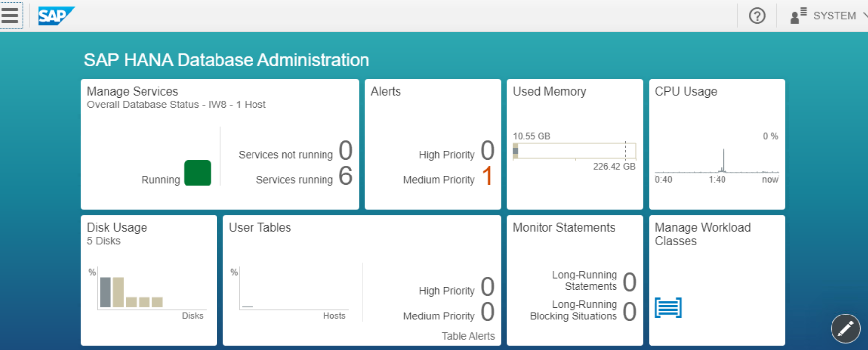Click the Long-Running Statements count

(629, 282)
